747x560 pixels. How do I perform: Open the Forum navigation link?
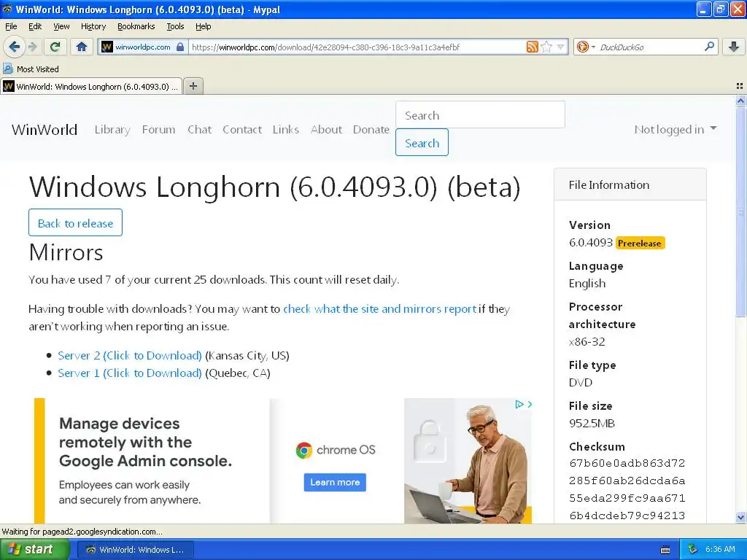point(158,130)
